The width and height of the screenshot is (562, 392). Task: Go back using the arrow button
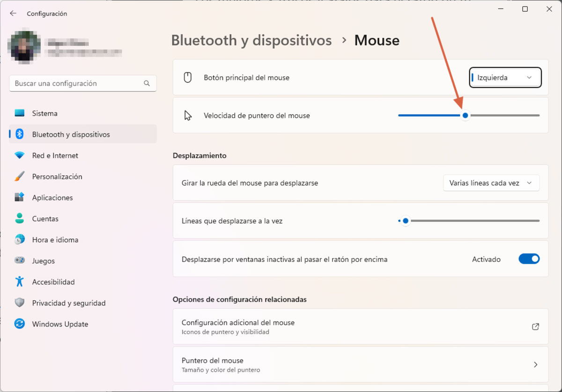pyautogui.click(x=13, y=13)
